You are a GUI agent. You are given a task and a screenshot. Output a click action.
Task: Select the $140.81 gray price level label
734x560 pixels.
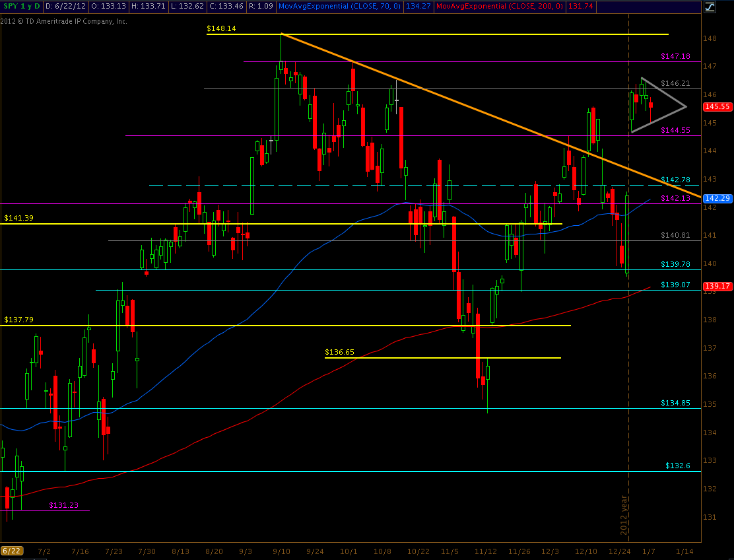(x=675, y=235)
